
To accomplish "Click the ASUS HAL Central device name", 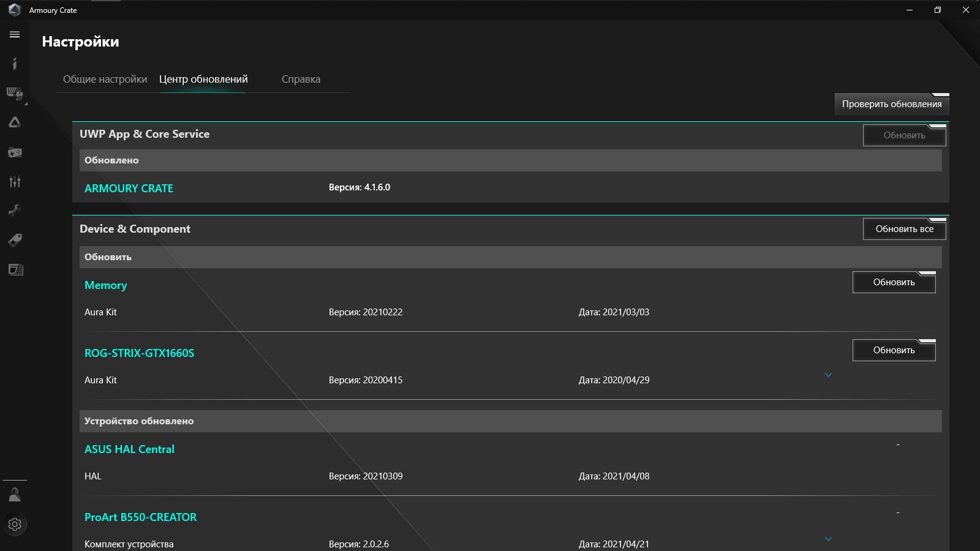I will [x=129, y=449].
